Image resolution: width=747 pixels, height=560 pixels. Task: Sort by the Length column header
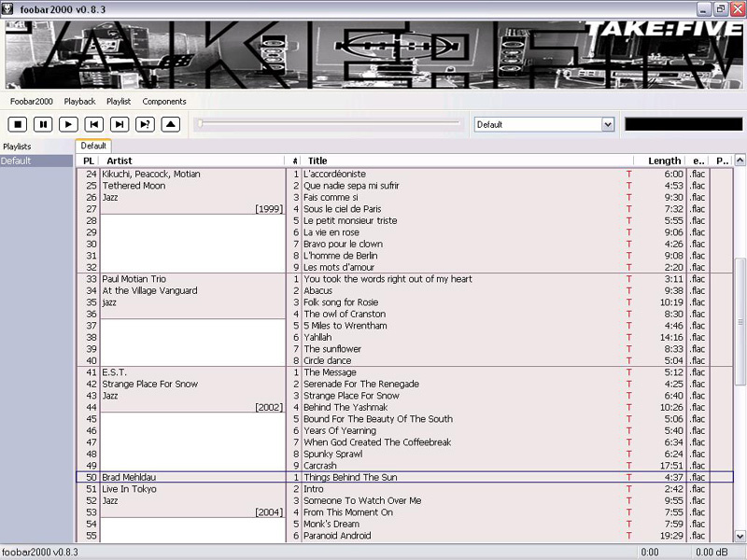pos(663,161)
